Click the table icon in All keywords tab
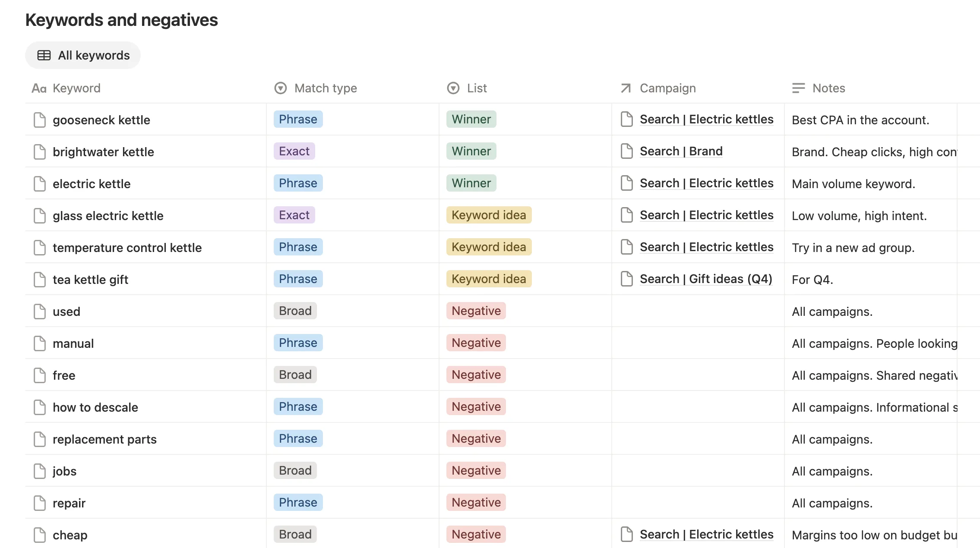The image size is (980, 548). 44,55
